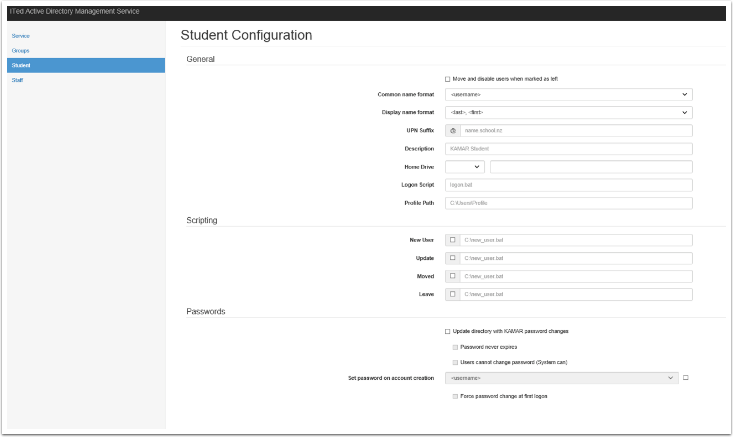Open 'Set password on account creation' dropdown

pos(562,378)
